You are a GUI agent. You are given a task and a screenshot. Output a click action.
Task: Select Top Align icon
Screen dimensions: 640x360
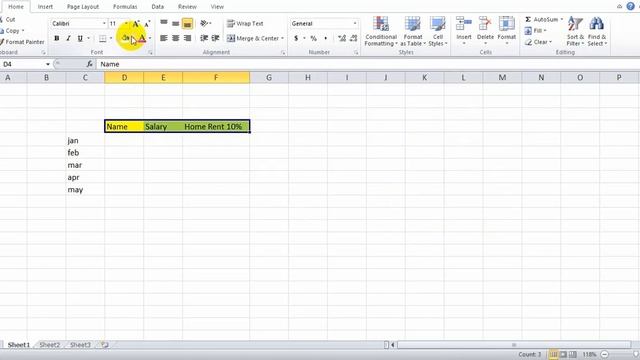point(164,23)
